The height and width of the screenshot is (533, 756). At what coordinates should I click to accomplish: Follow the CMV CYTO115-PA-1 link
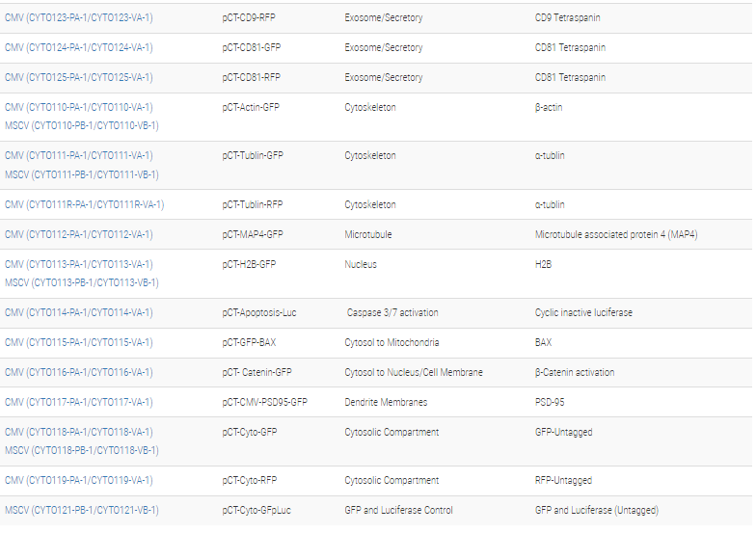pyautogui.click(x=79, y=342)
